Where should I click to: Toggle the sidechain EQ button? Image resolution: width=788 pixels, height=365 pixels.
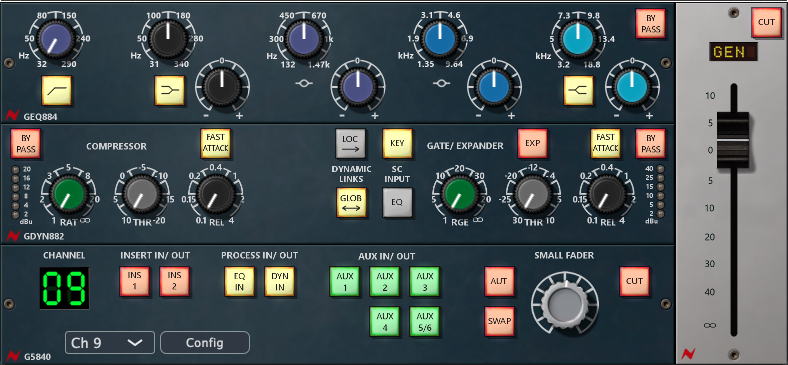coord(398,203)
